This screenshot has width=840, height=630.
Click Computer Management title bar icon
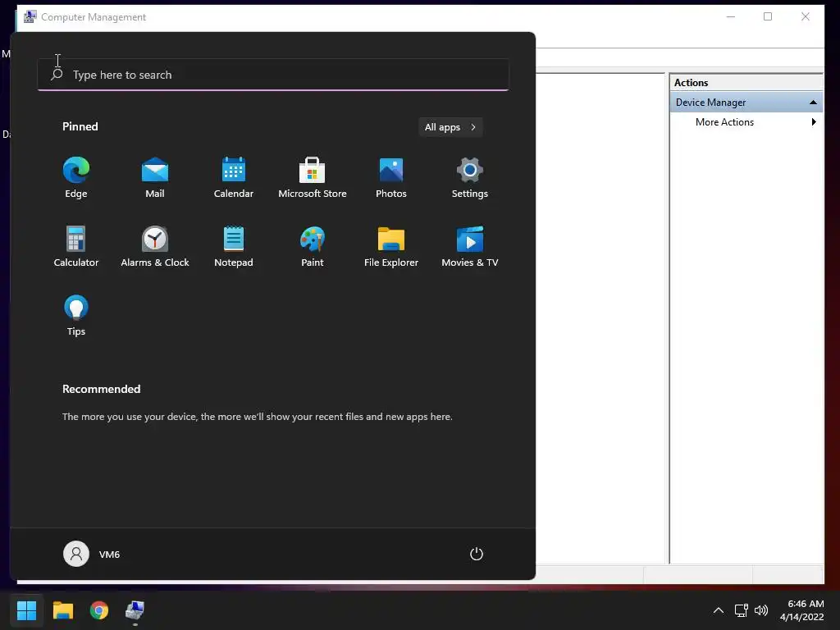[30, 16]
